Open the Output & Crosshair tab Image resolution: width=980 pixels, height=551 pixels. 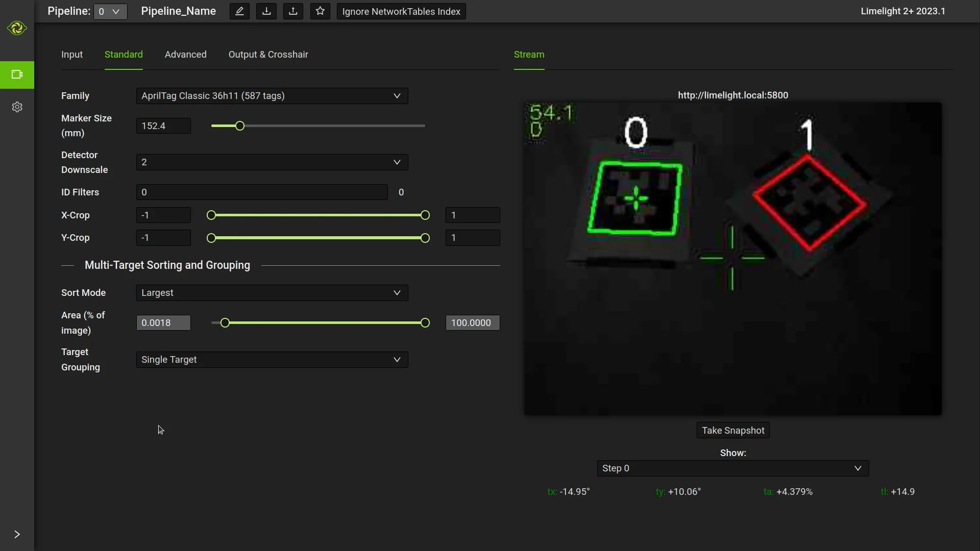tap(268, 55)
